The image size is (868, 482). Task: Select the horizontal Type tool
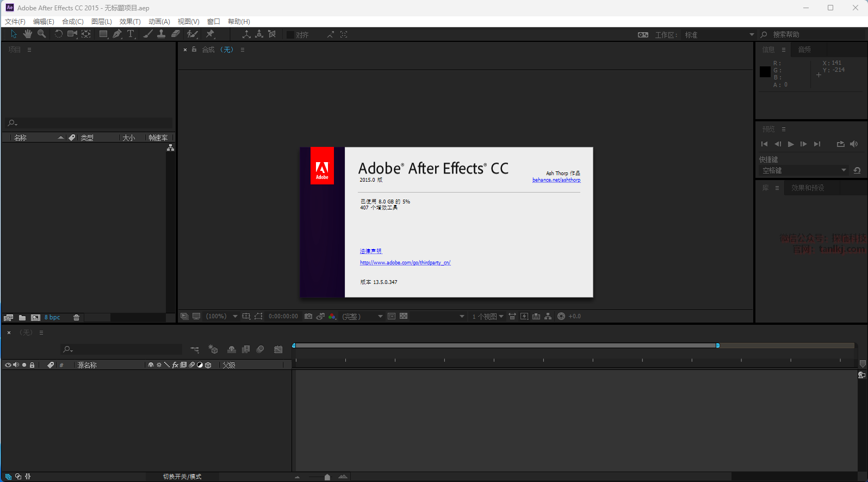131,34
